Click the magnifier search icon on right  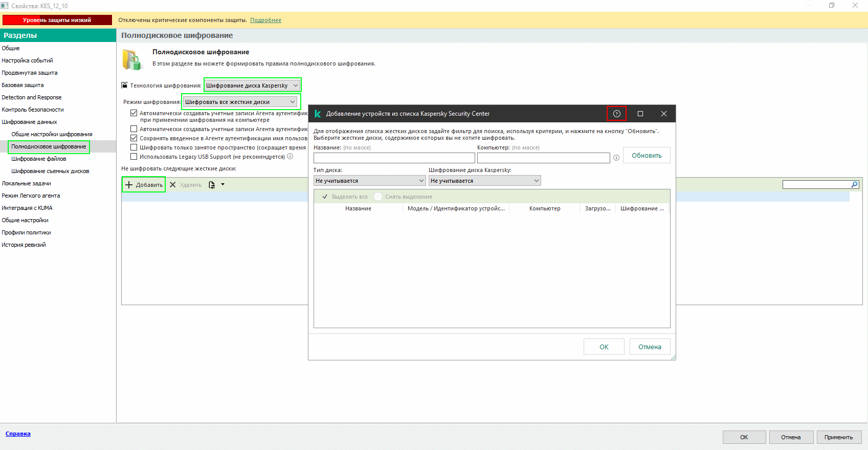tap(854, 185)
